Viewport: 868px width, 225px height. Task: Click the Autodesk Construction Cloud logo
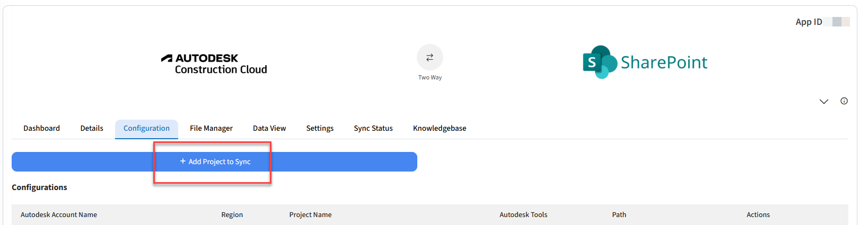214,64
